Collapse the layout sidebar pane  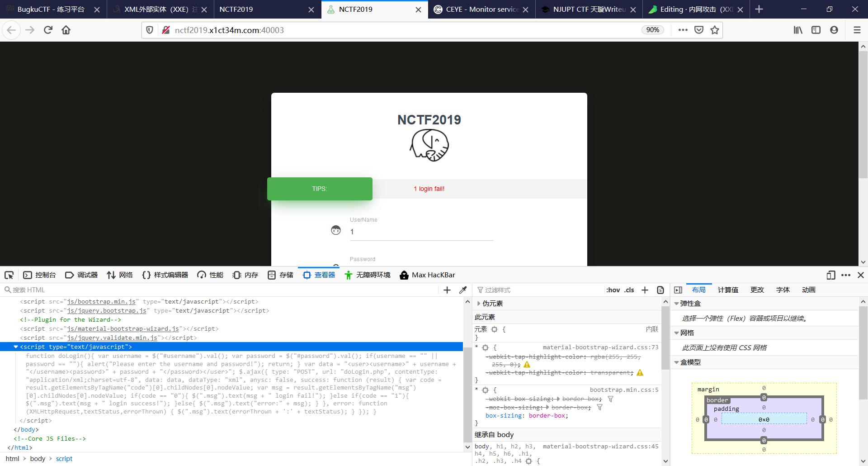click(x=678, y=290)
